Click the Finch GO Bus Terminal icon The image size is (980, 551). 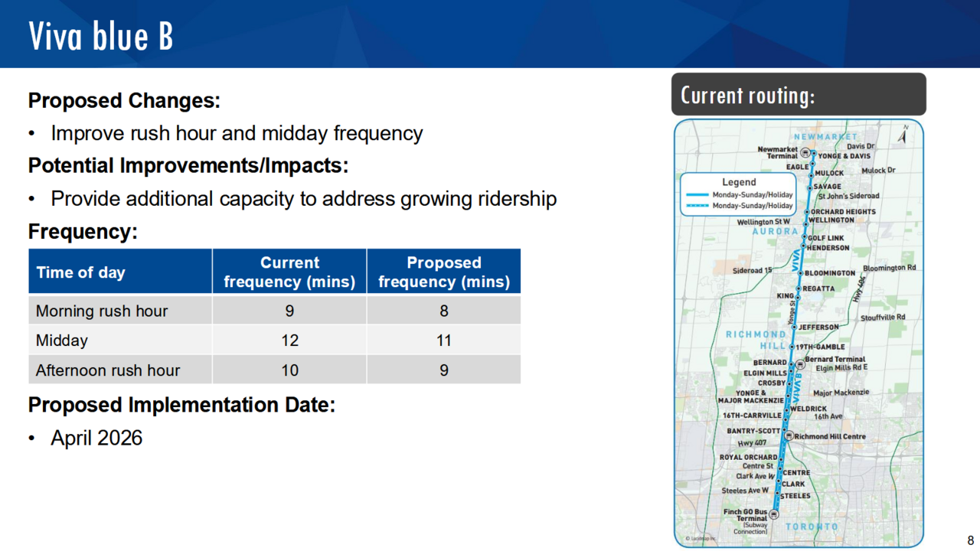click(773, 514)
